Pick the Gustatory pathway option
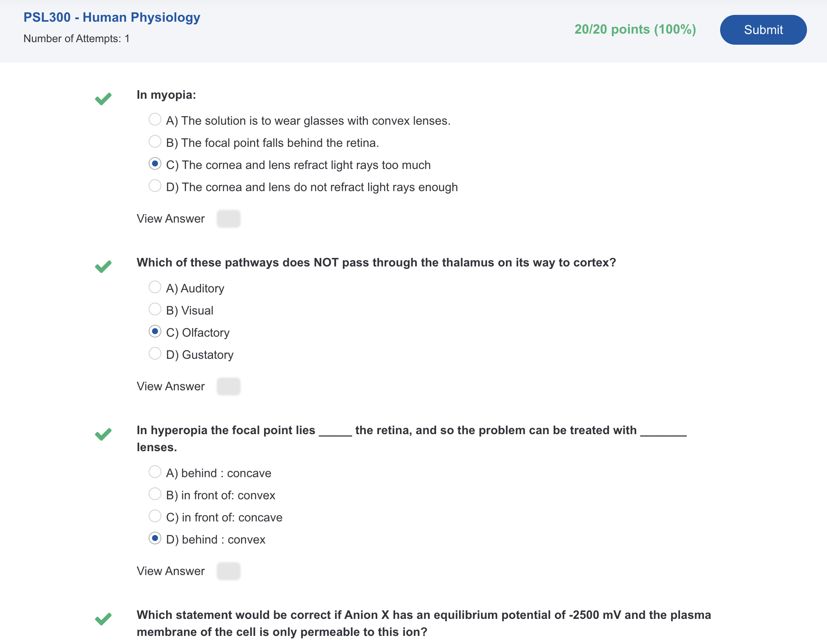Viewport: 827px width, 644px height. click(x=155, y=353)
